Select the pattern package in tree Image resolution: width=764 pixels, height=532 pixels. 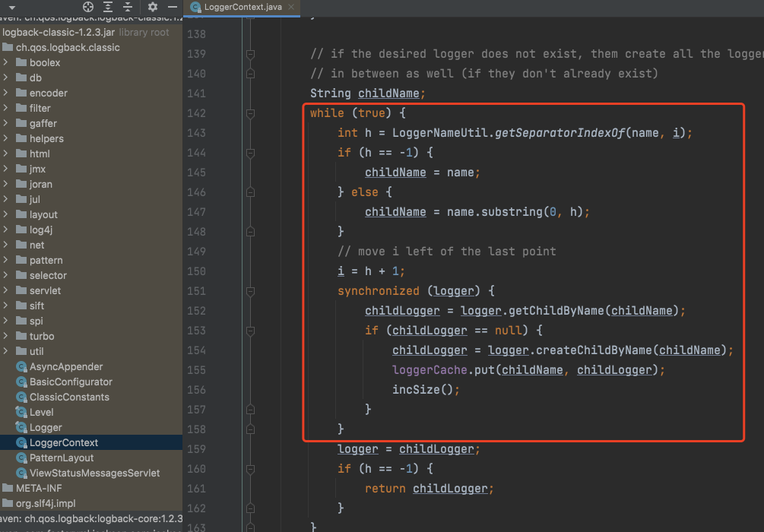(x=46, y=260)
